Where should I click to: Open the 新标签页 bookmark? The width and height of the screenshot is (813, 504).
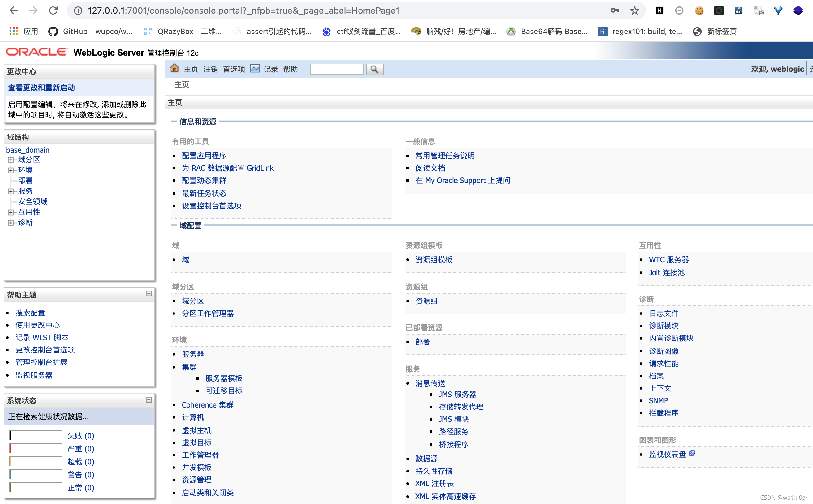pyautogui.click(x=715, y=31)
